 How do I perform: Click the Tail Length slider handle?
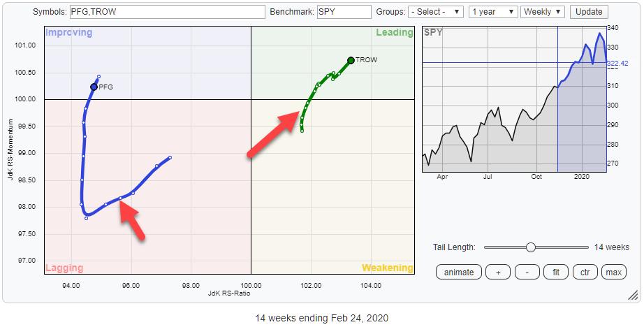click(531, 247)
